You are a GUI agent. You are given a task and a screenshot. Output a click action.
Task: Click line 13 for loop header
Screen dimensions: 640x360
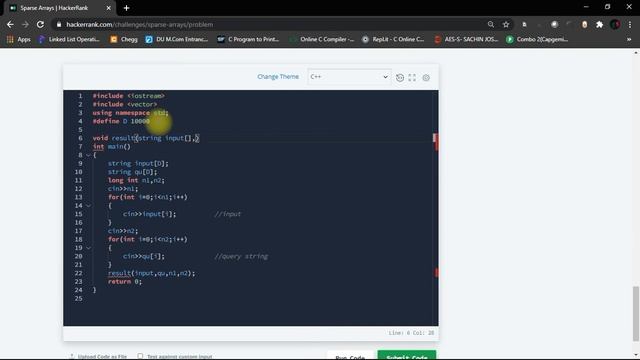point(148,197)
